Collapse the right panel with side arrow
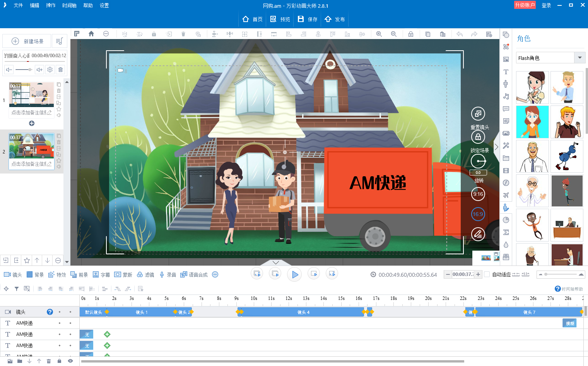 (x=496, y=147)
